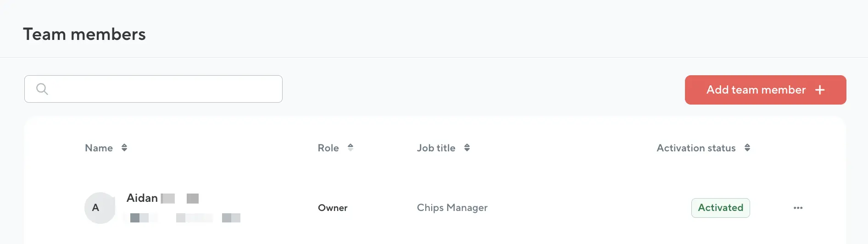868x244 pixels.
Task: Select the Owner role cell
Action: click(x=333, y=208)
